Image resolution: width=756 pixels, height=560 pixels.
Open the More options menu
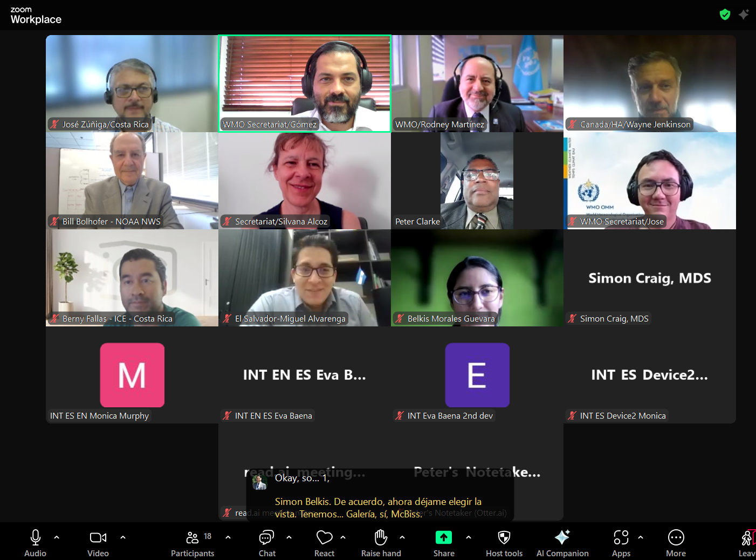coord(676,537)
